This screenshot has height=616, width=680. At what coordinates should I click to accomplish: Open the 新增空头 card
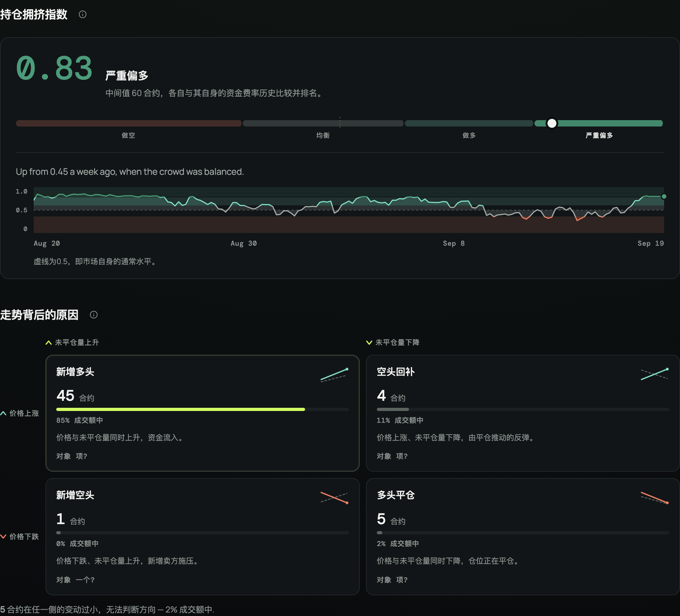coord(202,537)
